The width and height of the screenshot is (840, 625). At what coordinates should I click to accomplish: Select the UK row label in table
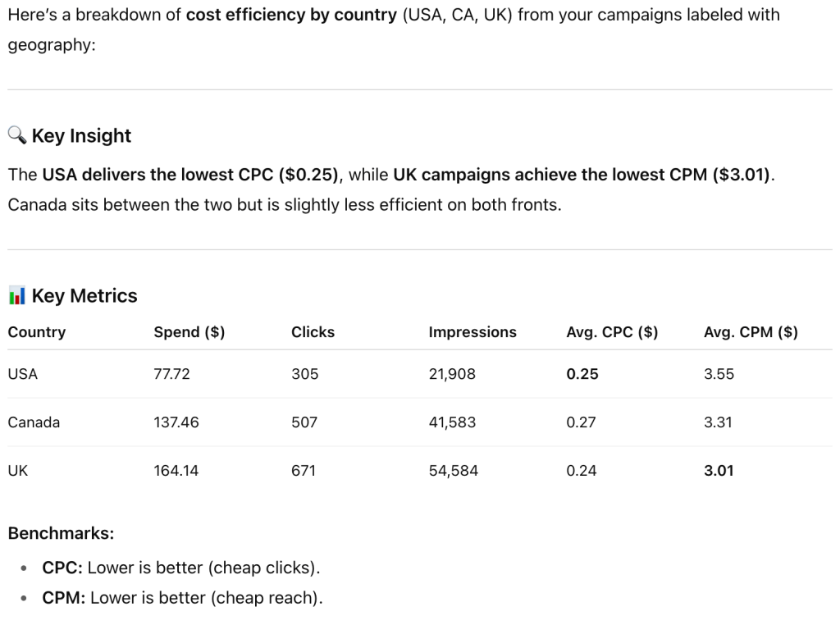18,471
